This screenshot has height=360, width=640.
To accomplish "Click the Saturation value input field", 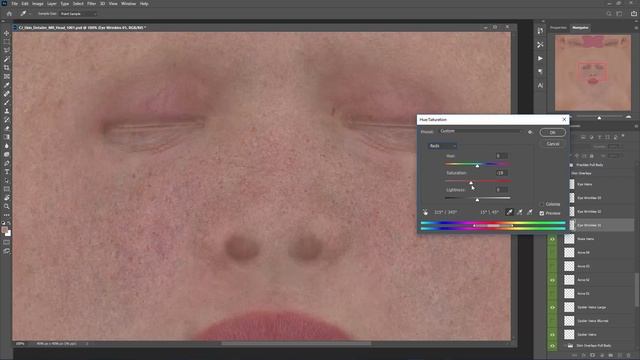I will (502, 173).
